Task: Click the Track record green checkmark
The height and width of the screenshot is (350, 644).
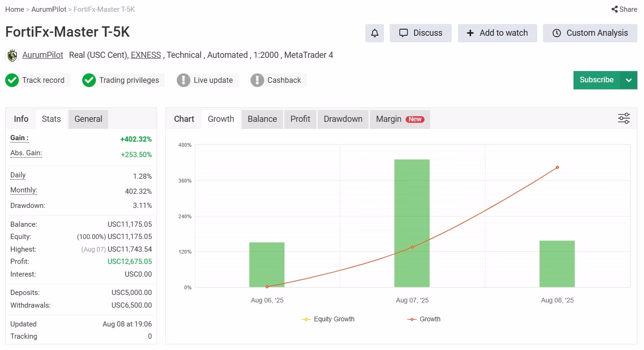Action: (x=12, y=80)
